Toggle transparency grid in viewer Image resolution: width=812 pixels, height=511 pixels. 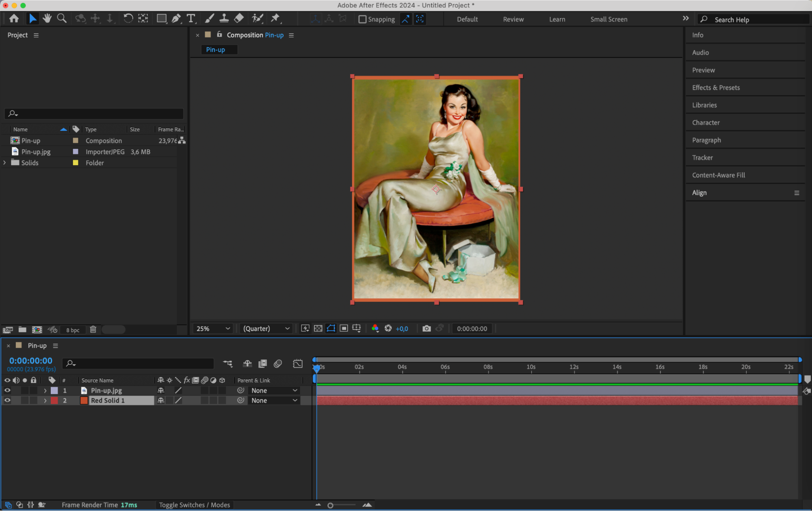coord(318,329)
